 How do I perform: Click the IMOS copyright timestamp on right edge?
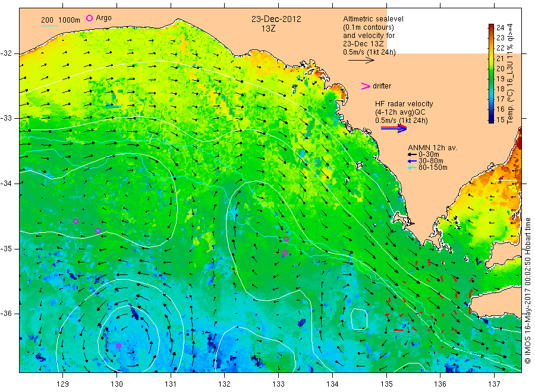tap(528, 290)
